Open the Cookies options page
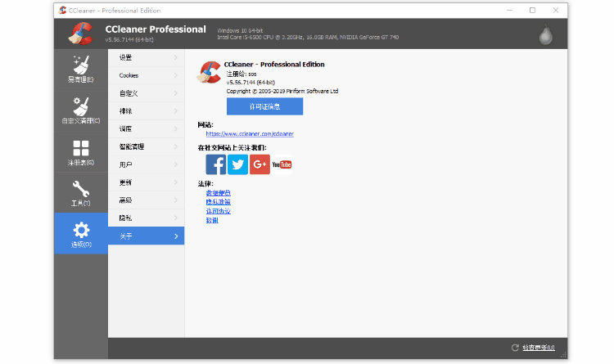 (146, 75)
